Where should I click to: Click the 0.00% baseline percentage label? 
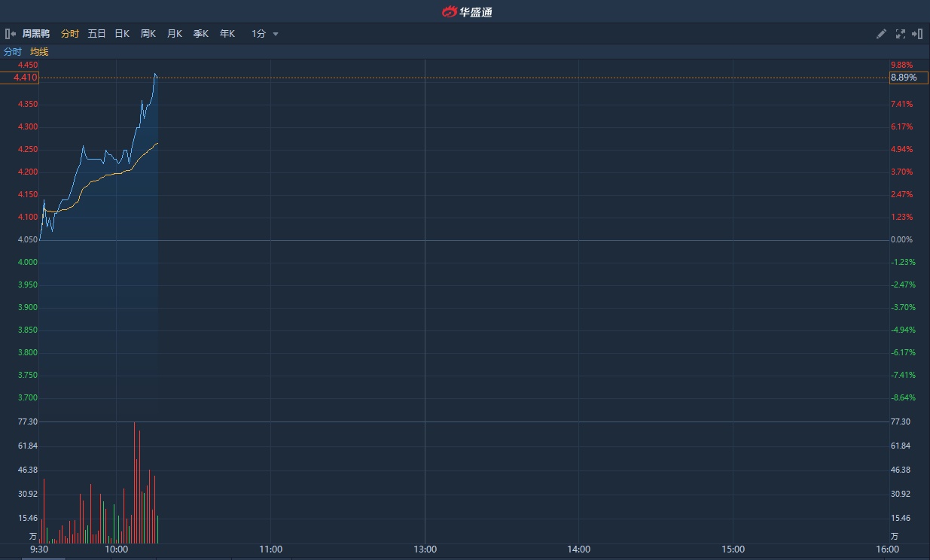(x=901, y=239)
